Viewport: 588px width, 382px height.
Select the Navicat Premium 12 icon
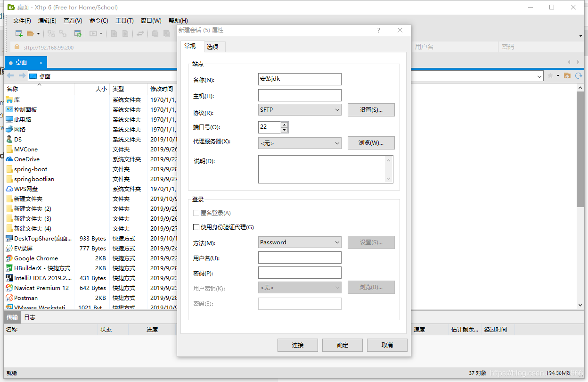(x=9, y=288)
